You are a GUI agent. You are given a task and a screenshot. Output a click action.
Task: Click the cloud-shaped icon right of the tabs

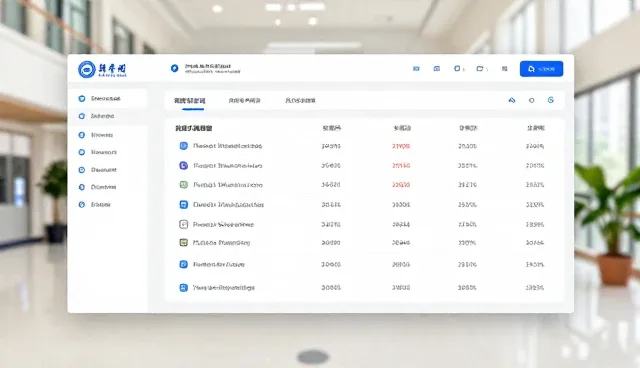tap(512, 100)
